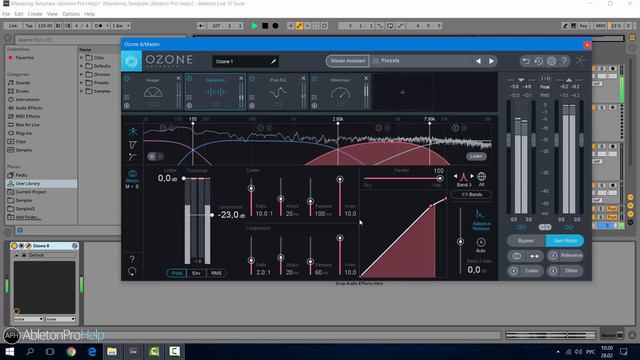Viewport: 640px width, 360px height.
Task: Click the swap channels arrows icon
Action: point(535,256)
